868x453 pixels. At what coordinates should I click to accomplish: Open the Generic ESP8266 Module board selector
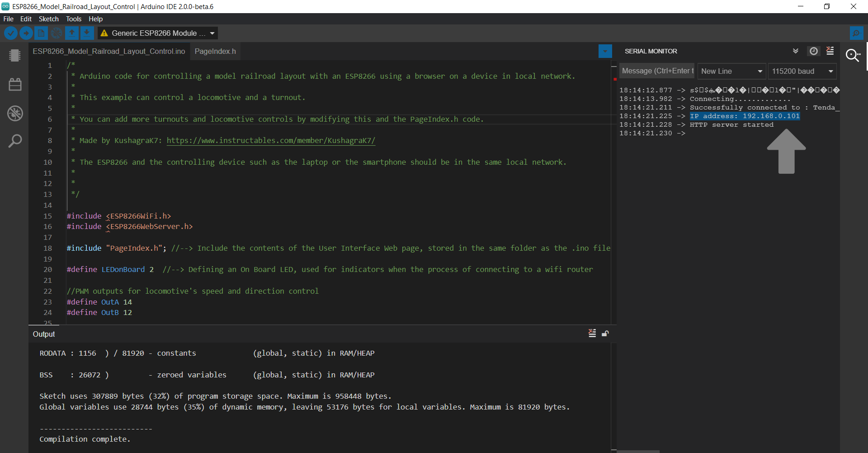click(157, 33)
